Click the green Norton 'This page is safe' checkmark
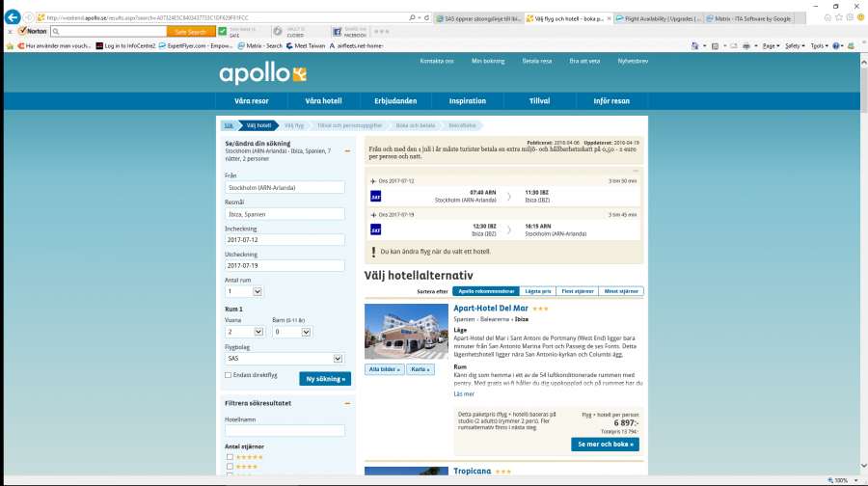This screenshot has width=868, height=486. click(224, 31)
